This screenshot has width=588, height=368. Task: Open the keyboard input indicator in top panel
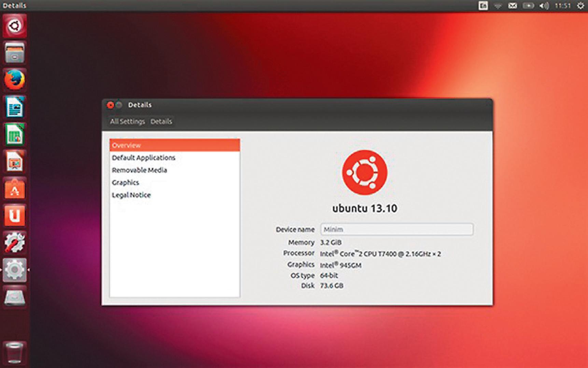pos(483,5)
